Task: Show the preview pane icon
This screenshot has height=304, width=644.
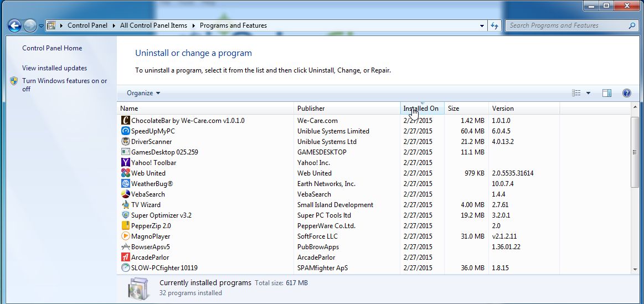Action: coord(607,93)
